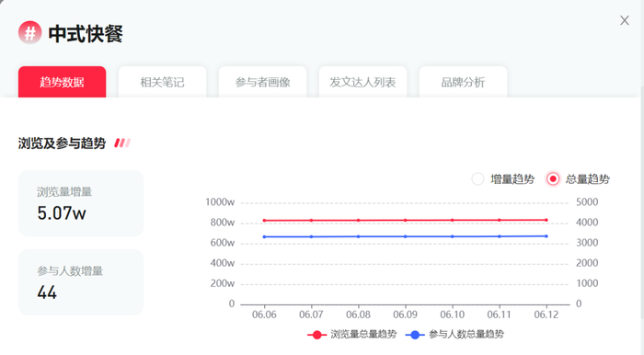Screen dimensions: 644x355
Task: Click the blue line point at 06.12
Action: tap(546, 236)
